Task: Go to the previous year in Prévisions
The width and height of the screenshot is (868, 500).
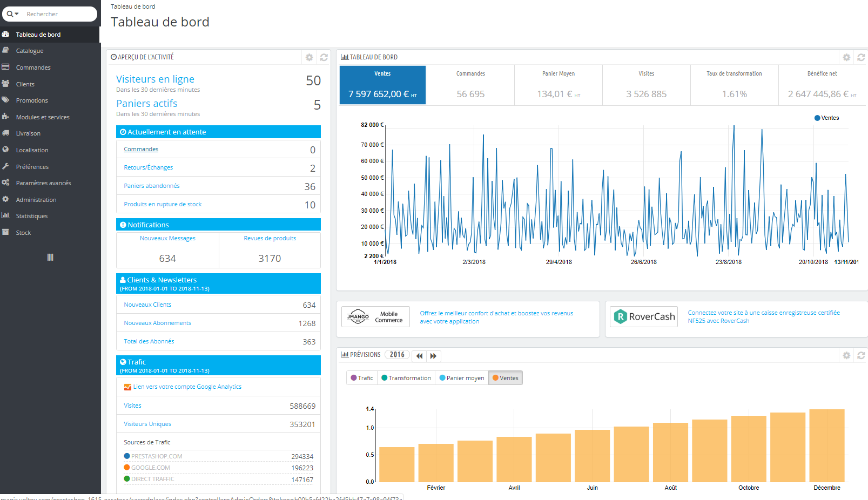Action: pos(420,356)
